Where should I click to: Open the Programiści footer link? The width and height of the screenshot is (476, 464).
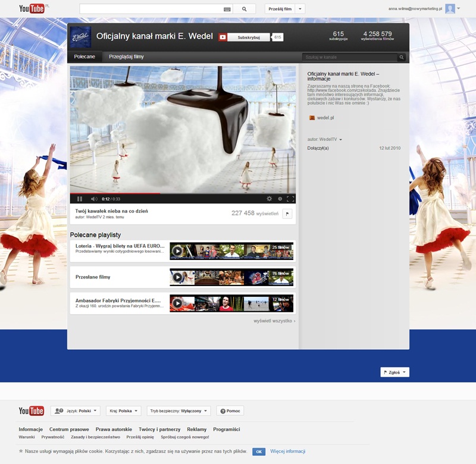tap(227, 429)
